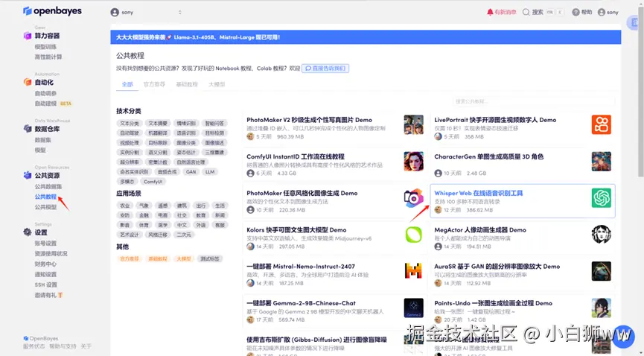Image resolution: width=644 pixels, height=356 pixels.
Task: Select the 测试标签 tag
Action: coord(210,259)
